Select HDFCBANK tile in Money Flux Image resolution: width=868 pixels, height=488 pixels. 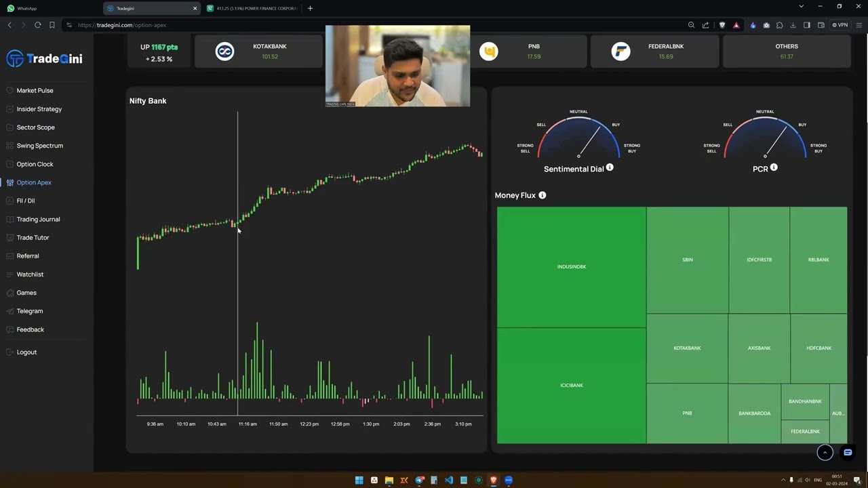(818, 348)
